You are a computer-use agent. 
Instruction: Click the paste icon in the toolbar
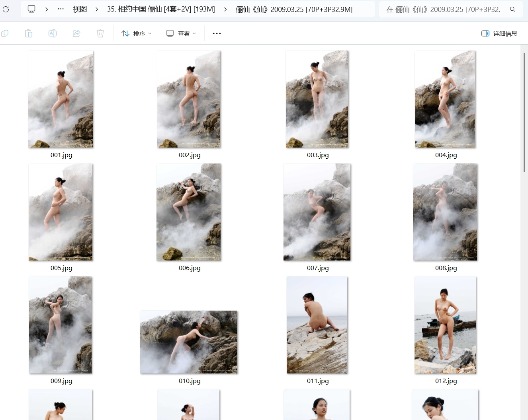29,33
